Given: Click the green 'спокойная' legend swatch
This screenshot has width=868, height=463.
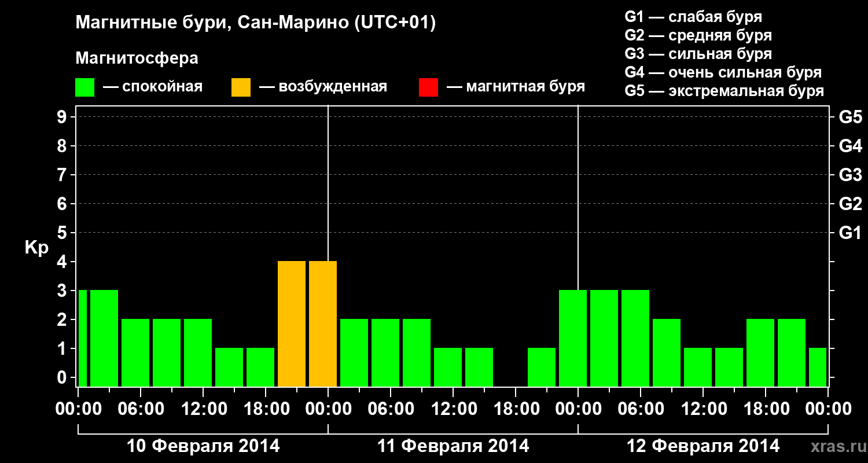Looking at the screenshot, I should click(x=85, y=87).
